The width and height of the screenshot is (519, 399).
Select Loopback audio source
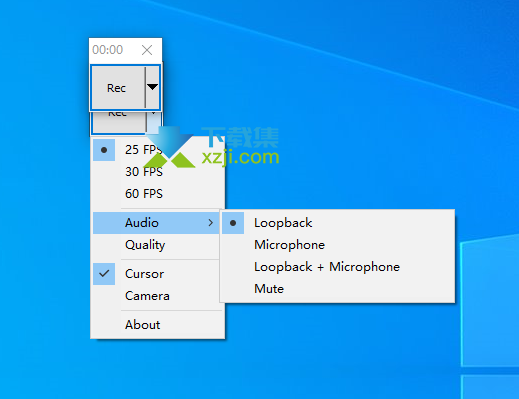coord(337,223)
